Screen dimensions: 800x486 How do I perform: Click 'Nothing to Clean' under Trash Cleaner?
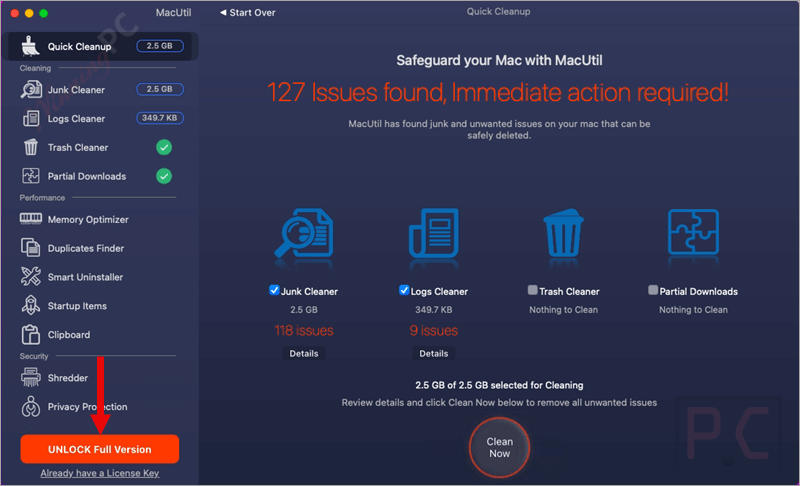pyautogui.click(x=563, y=310)
